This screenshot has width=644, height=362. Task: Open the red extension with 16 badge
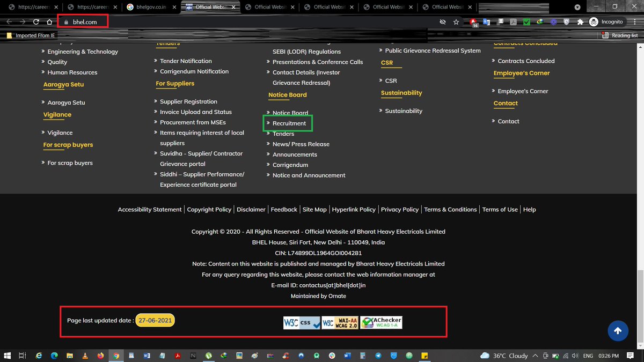tap(474, 23)
